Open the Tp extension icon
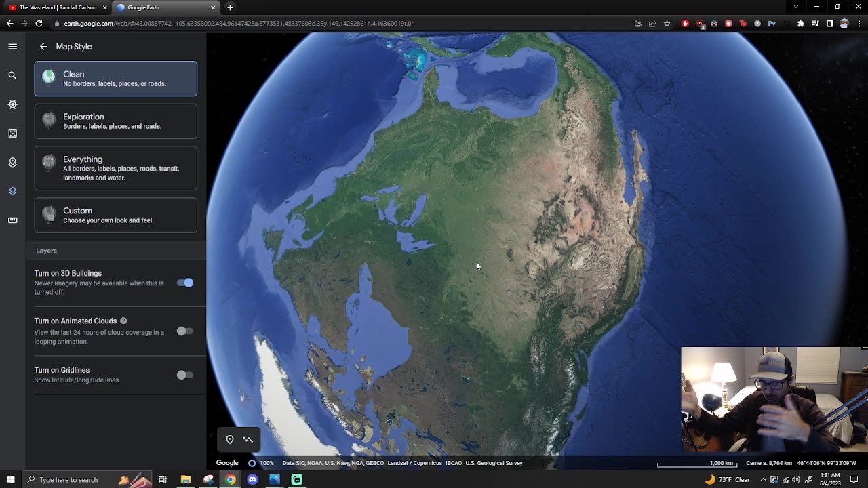This screenshot has width=868, height=488. coord(743,24)
